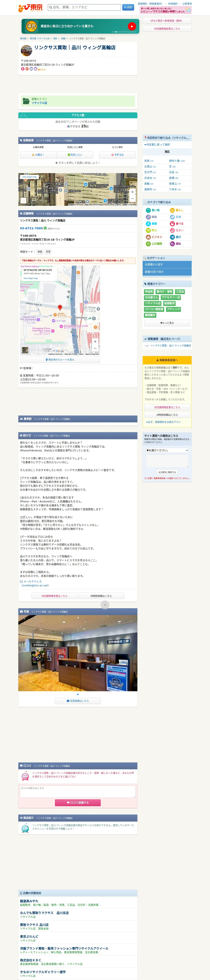Zoom in on the top satellite map

(132, 192)
